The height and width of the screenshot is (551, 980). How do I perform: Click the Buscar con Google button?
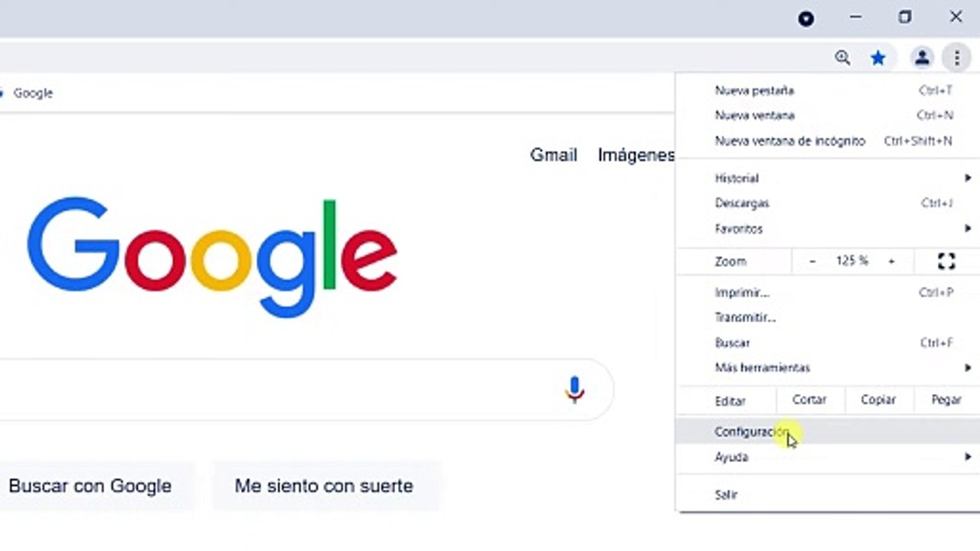click(90, 486)
